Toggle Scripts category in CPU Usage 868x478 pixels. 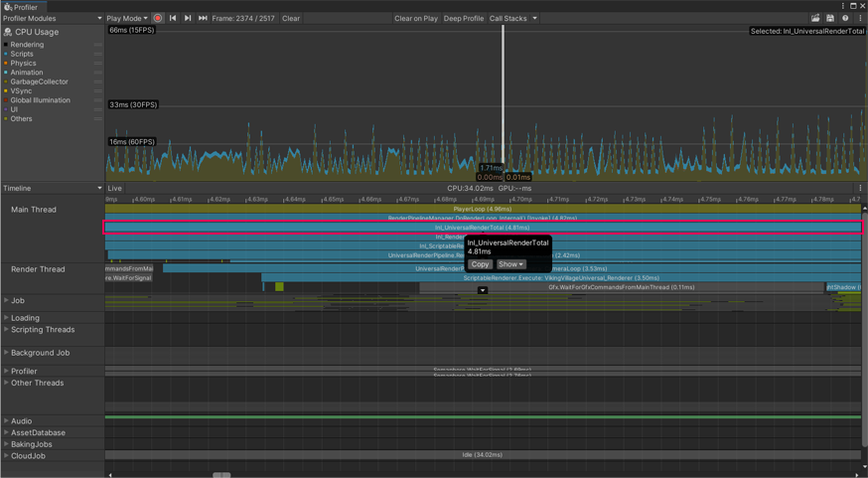click(x=21, y=54)
